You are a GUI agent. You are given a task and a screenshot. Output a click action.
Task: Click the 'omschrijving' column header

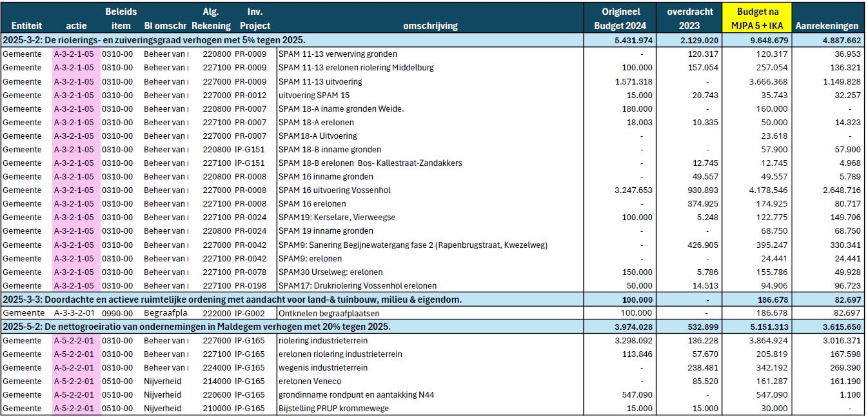click(430, 26)
